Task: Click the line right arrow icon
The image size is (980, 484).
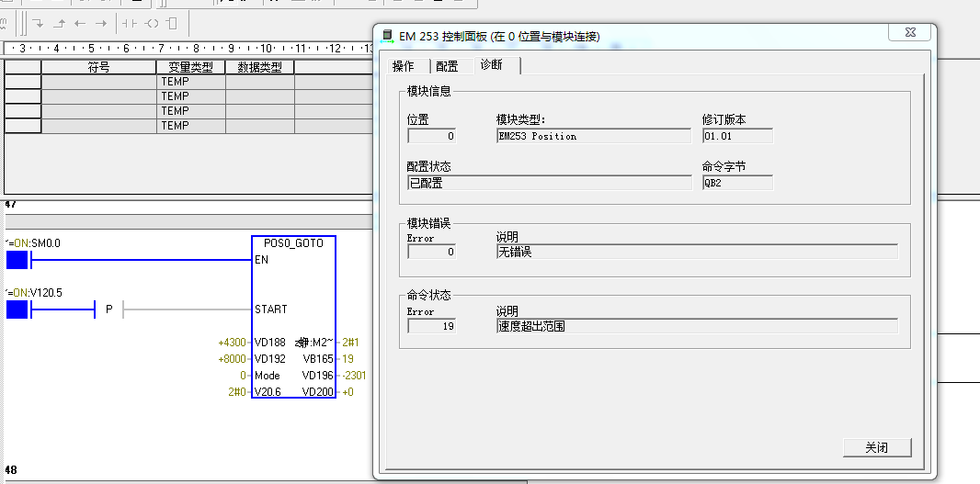Action: coord(101,23)
